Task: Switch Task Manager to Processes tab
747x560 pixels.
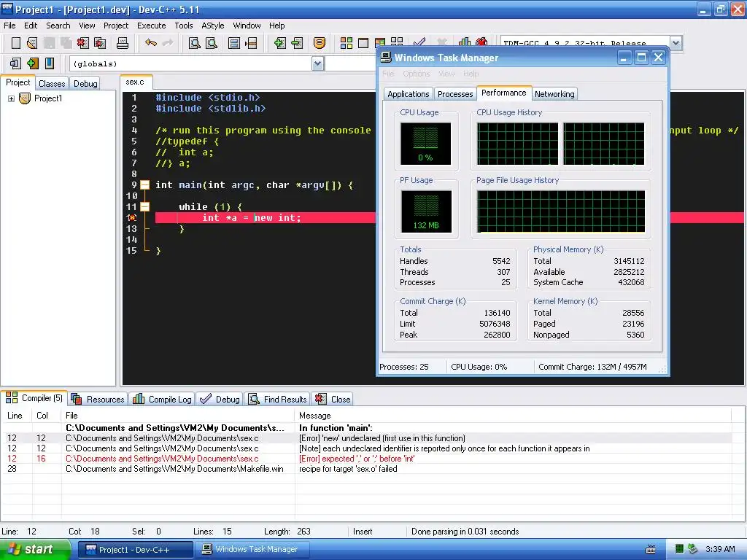Action: pyautogui.click(x=455, y=94)
